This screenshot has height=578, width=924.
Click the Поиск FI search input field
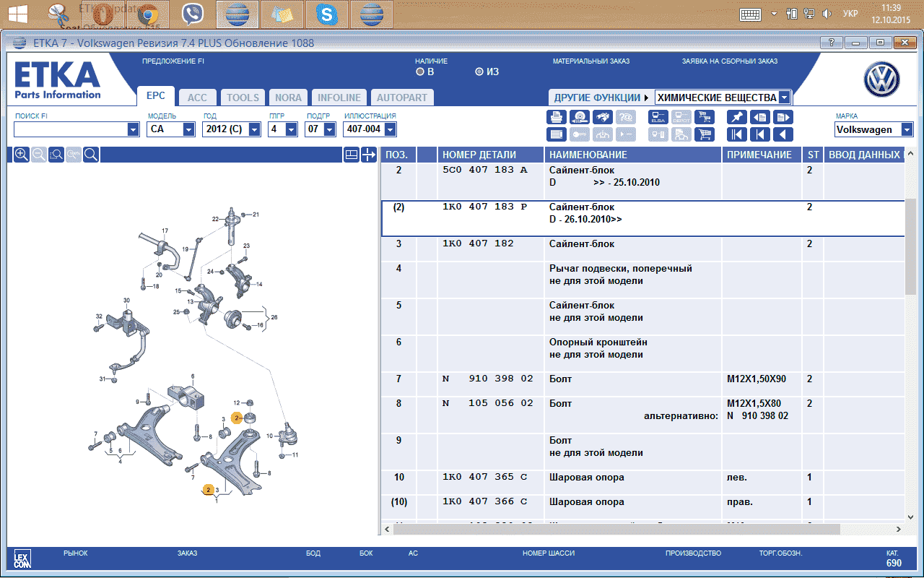(x=71, y=129)
